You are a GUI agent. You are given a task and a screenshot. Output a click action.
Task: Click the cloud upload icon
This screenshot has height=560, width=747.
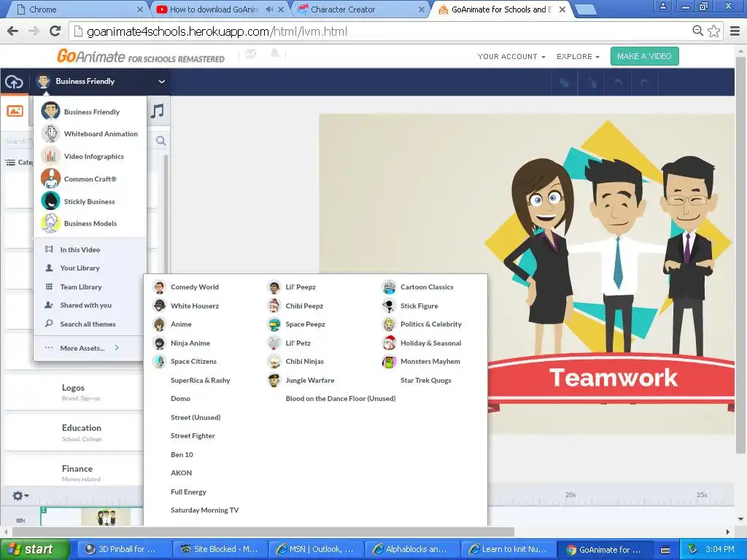point(15,82)
